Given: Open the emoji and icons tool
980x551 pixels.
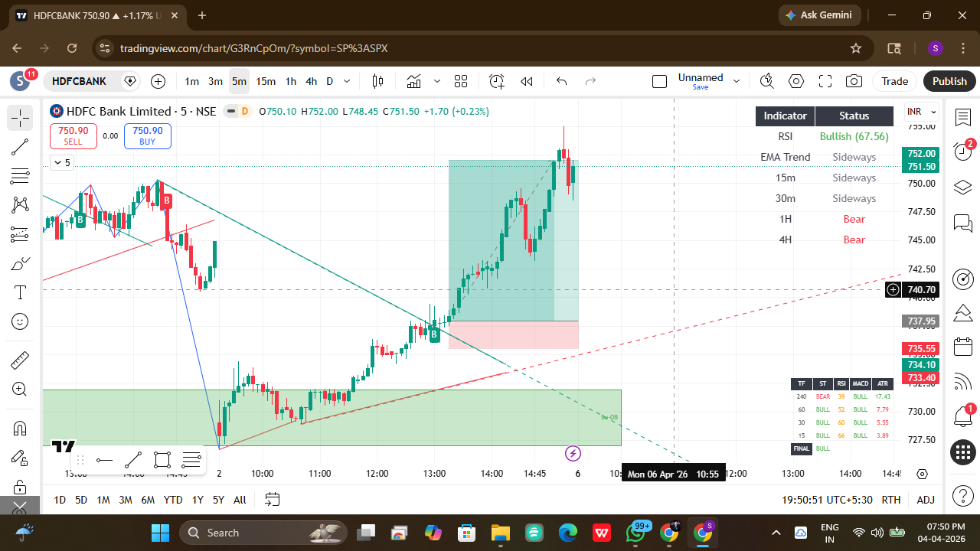Looking at the screenshot, I should (20, 322).
